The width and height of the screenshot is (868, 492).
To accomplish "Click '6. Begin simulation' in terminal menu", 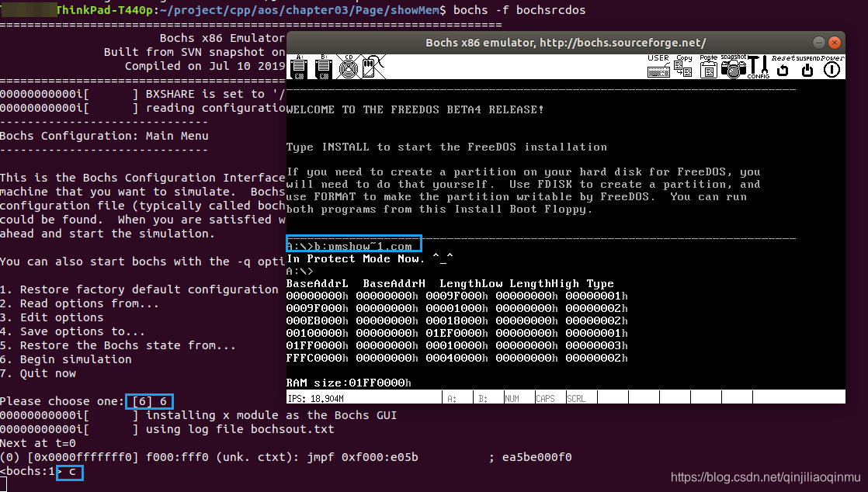I will [x=66, y=359].
